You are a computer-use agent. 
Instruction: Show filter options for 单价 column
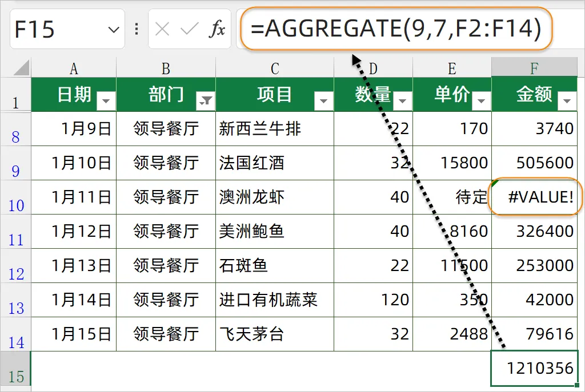click(482, 102)
